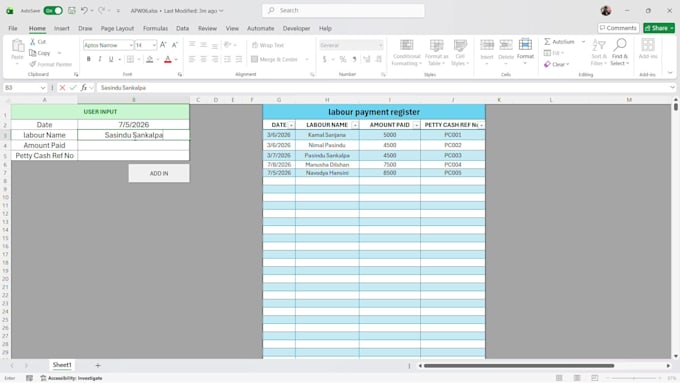Switch to the Data tab
Image resolution: width=680 pixels, height=383 pixels.
183,28
